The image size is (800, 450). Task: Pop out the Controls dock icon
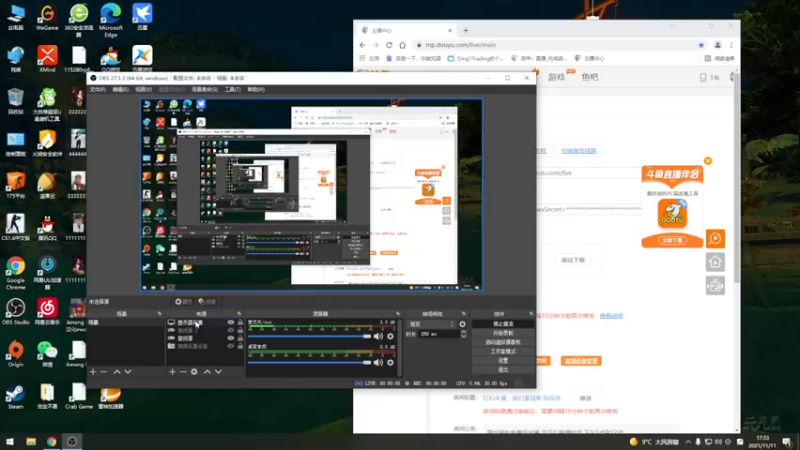tap(531, 314)
